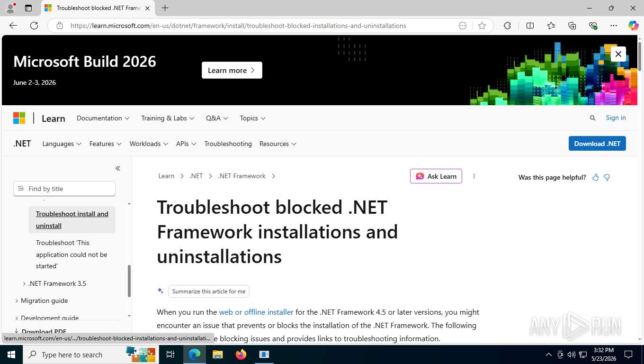Click the .NET breadcrumb link

click(196, 176)
